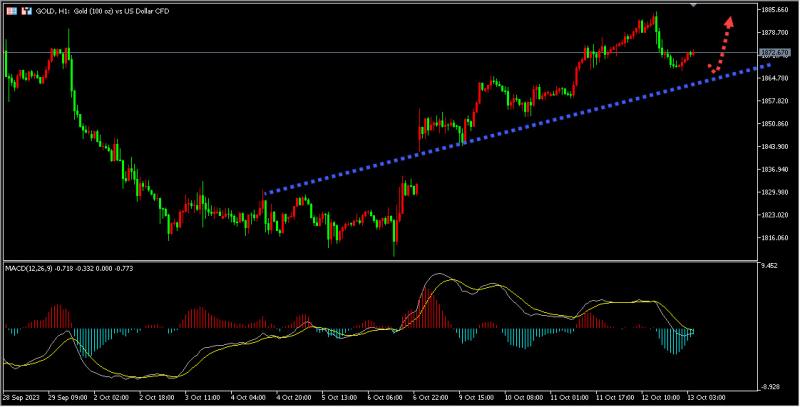This screenshot has height=407, width=800.
Task: Click the 1850.860 price scale value
Action: click(776, 123)
